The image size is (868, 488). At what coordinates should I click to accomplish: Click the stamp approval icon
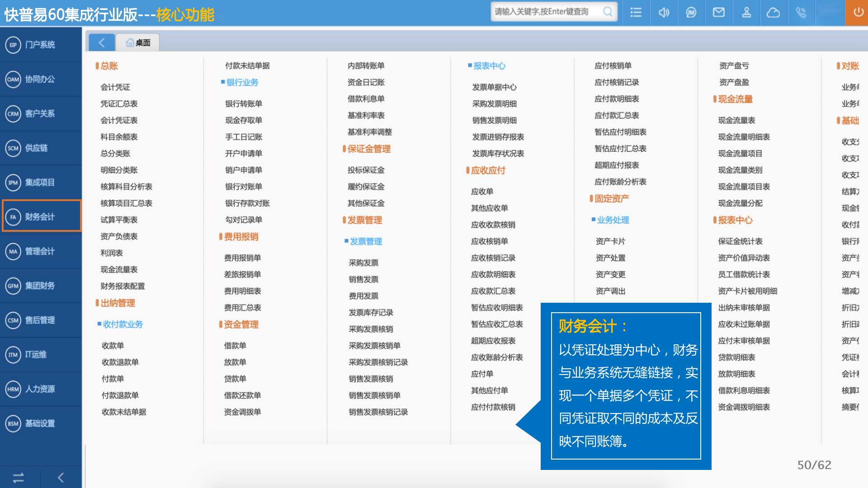click(746, 12)
